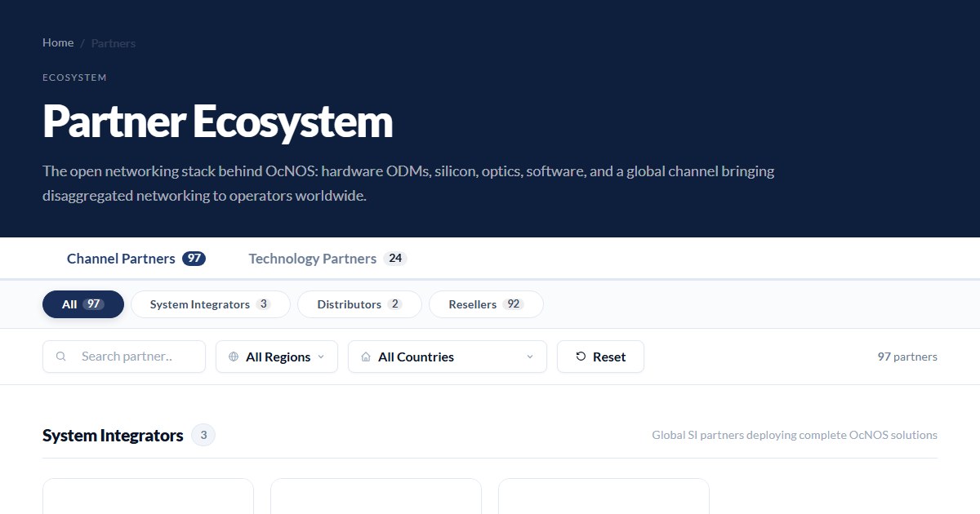Click the 'Global SI partners deploying' description text

(x=795, y=435)
